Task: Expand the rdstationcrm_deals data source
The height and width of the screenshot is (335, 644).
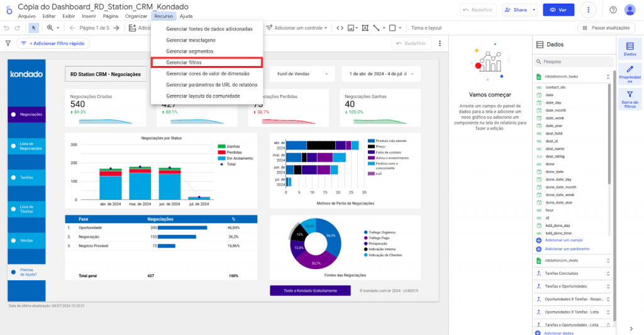Action: [x=608, y=260]
